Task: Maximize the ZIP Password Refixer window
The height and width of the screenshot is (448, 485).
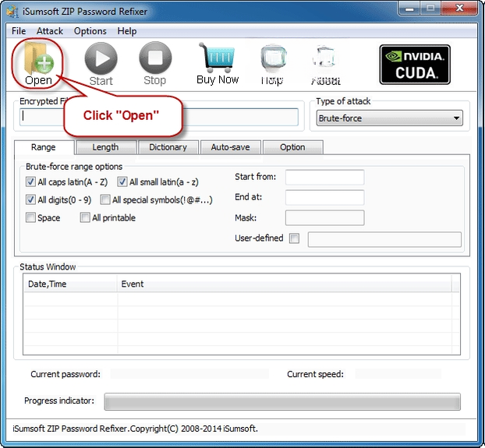Action: (x=430, y=9)
